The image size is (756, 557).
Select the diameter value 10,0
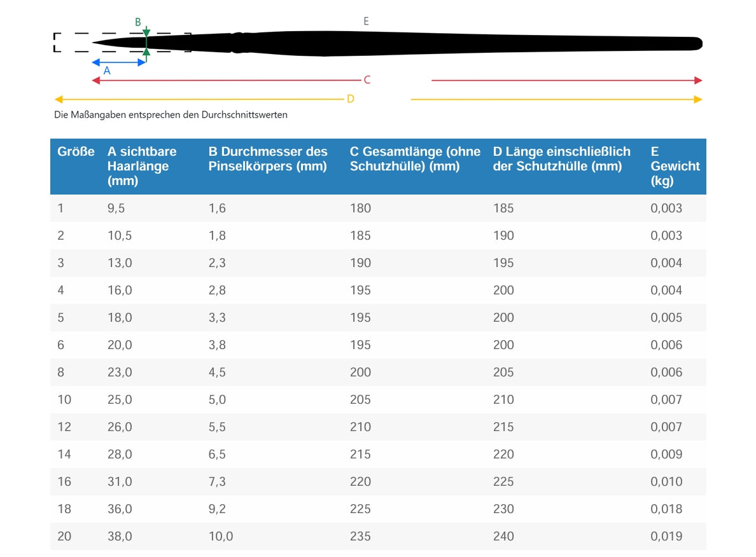pos(221,537)
